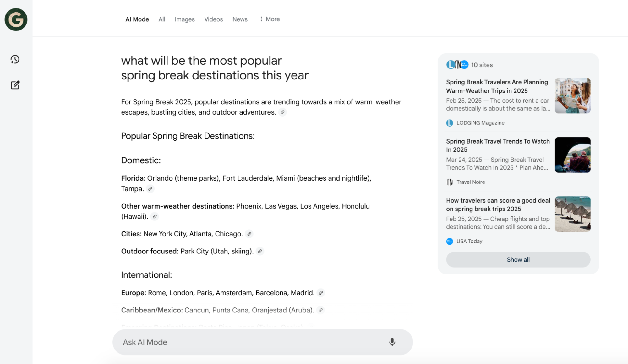Click the Mar 24, 2025 snippet text
The image size is (628, 364).
[x=497, y=164]
